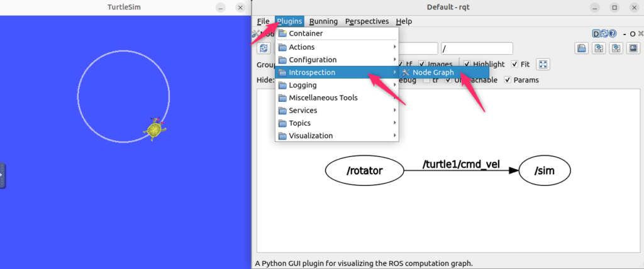Screen dimensions: 644x269
Task: Disable the Fit checkbox
Action: (x=515, y=64)
